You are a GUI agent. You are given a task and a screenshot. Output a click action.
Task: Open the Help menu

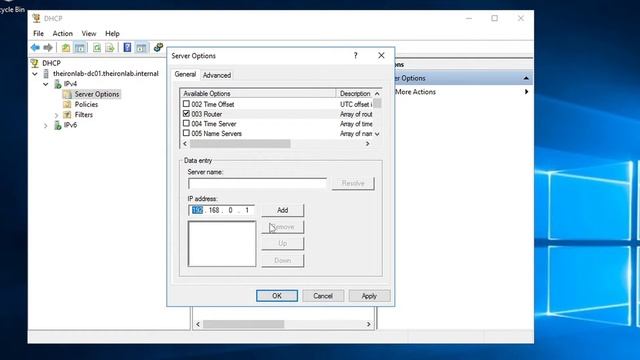pos(112,33)
